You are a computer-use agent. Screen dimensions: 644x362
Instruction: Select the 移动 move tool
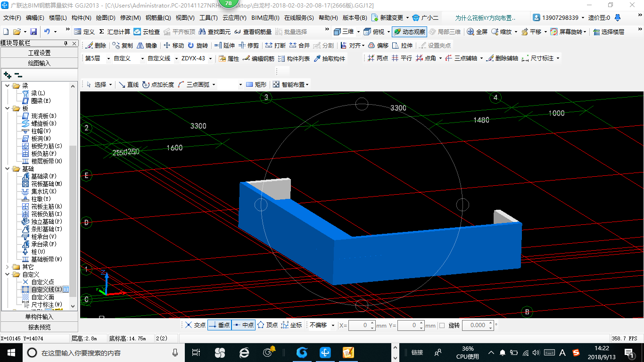pyautogui.click(x=173, y=45)
